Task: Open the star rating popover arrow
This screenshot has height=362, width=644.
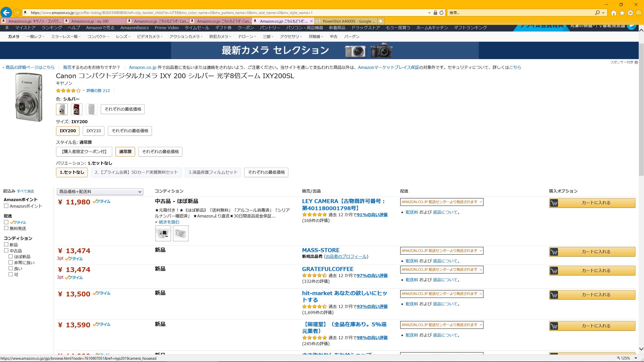Action: click(84, 90)
